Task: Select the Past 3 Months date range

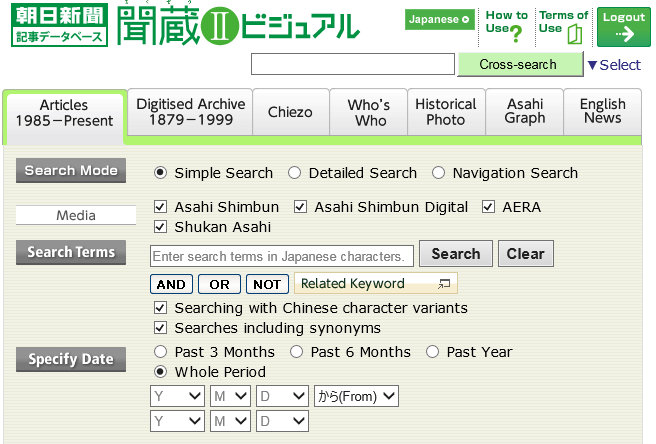Action: (x=160, y=352)
